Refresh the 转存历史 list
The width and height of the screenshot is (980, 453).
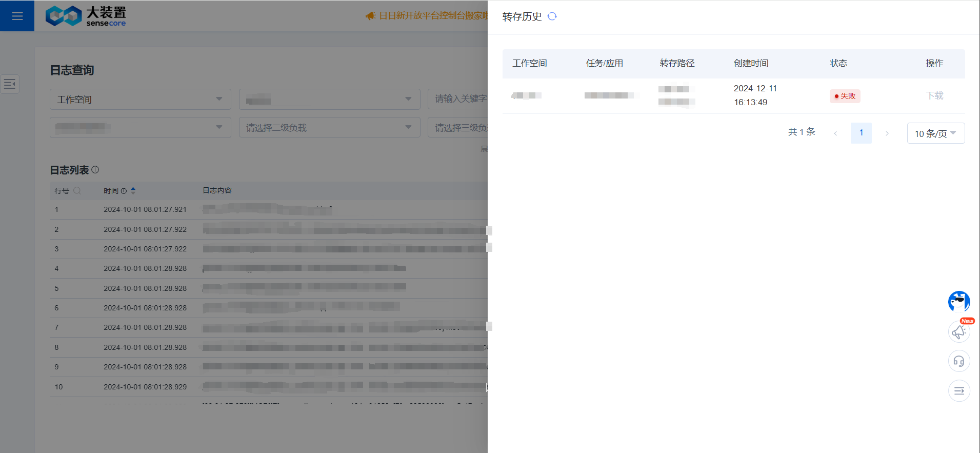552,16
